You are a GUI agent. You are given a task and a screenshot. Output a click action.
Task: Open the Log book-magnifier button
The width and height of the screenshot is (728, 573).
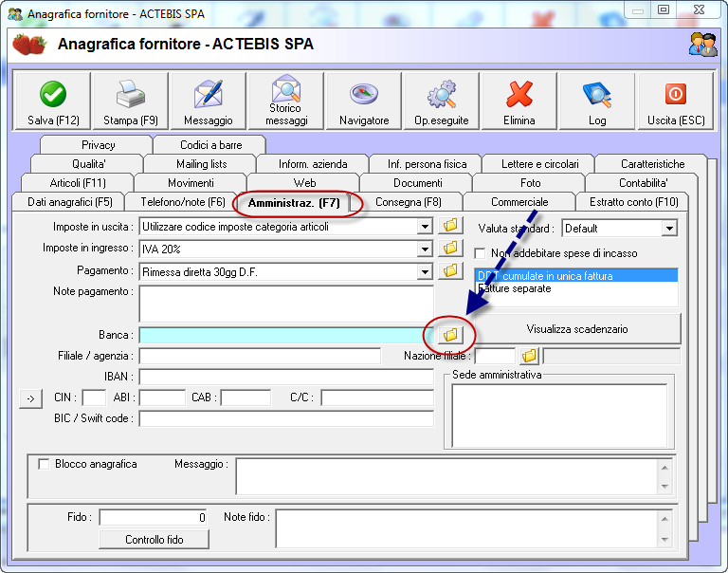(597, 101)
